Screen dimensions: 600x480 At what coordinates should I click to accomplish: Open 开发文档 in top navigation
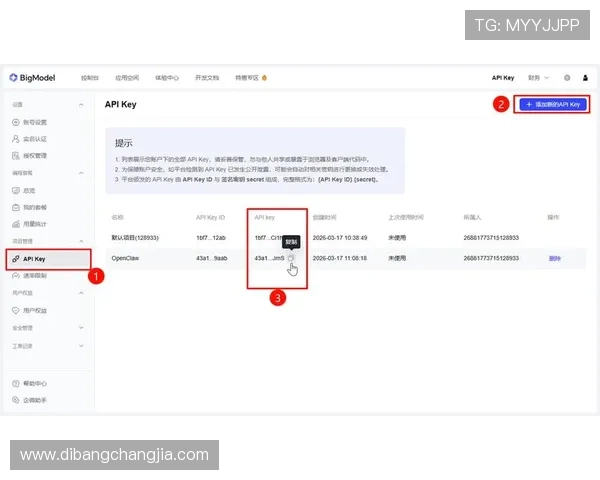tap(207, 78)
